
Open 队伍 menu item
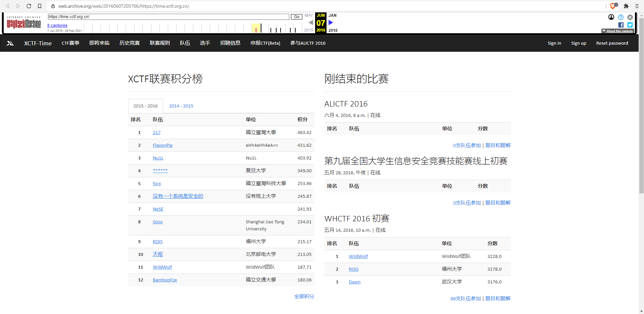[x=185, y=43]
